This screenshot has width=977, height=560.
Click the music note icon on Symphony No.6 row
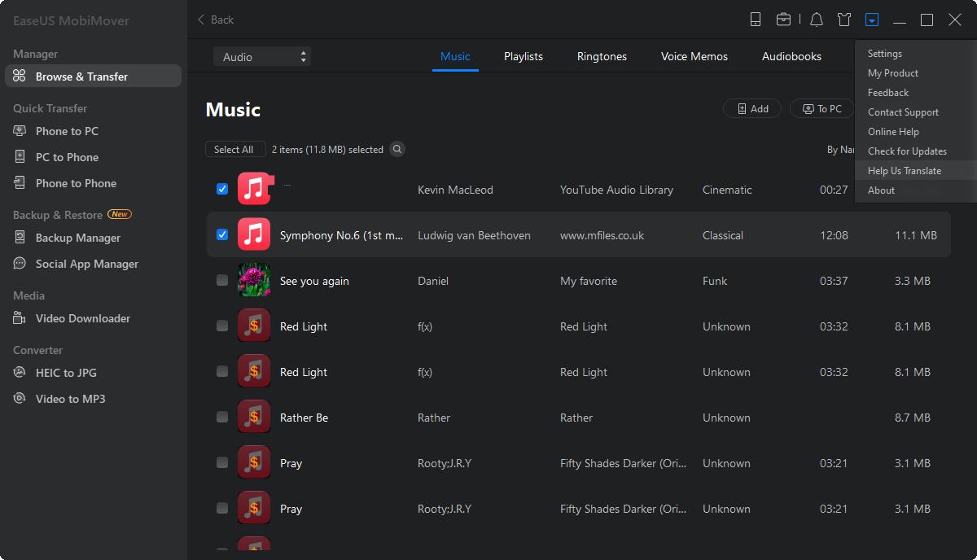254,235
